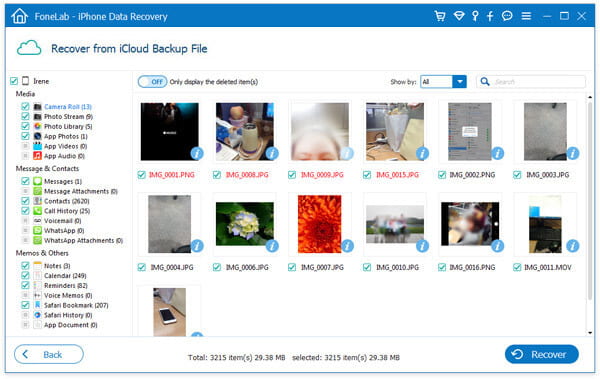
Task: Click the Recover button
Action: pyautogui.click(x=542, y=354)
